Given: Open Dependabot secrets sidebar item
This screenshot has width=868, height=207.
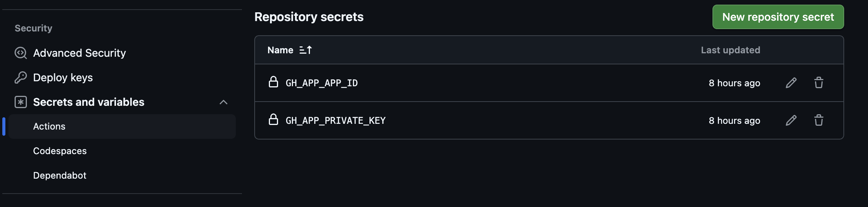Looking at the screenshot, I should pyautogui.click(x=60, y=176).
